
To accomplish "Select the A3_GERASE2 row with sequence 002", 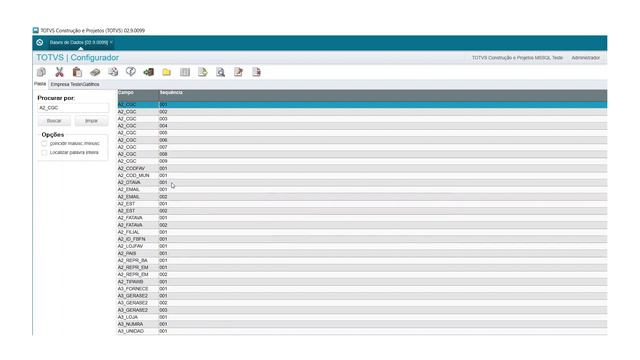I will [x=362, y=303].
